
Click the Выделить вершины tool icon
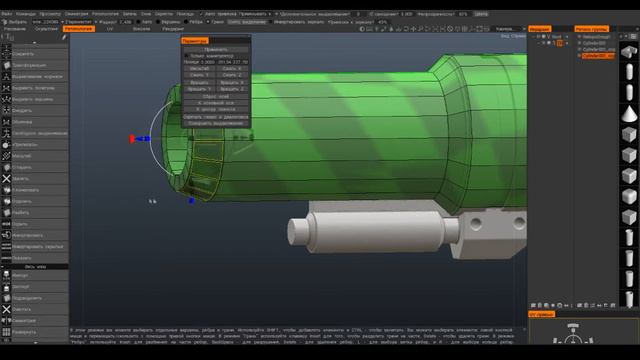coord(6,99)
